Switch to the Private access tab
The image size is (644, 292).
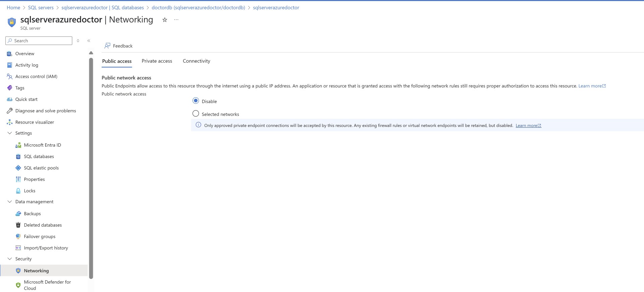pos(157,61)
